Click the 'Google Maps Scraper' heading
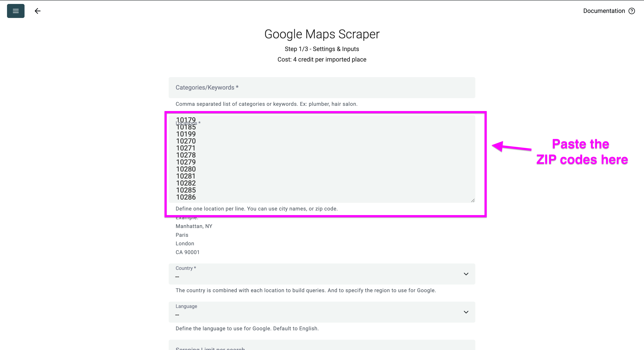The image size is (644, 350). pos(322,34)
